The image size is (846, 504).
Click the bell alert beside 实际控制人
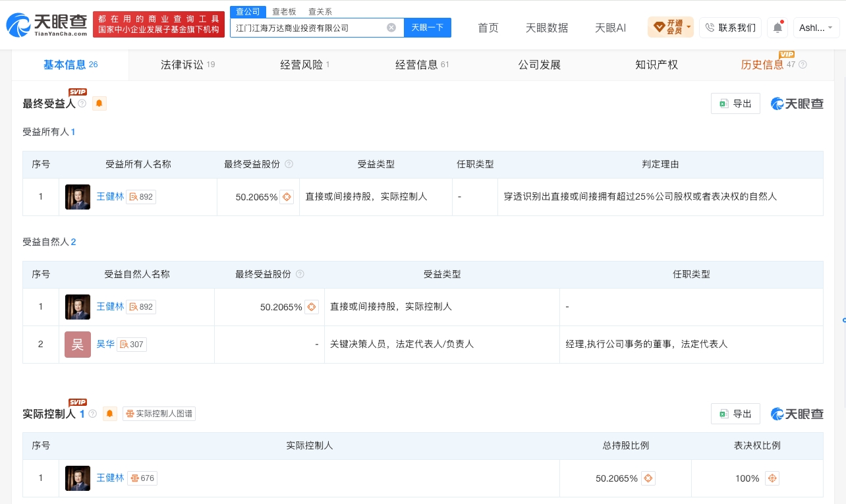click(110, 414)
